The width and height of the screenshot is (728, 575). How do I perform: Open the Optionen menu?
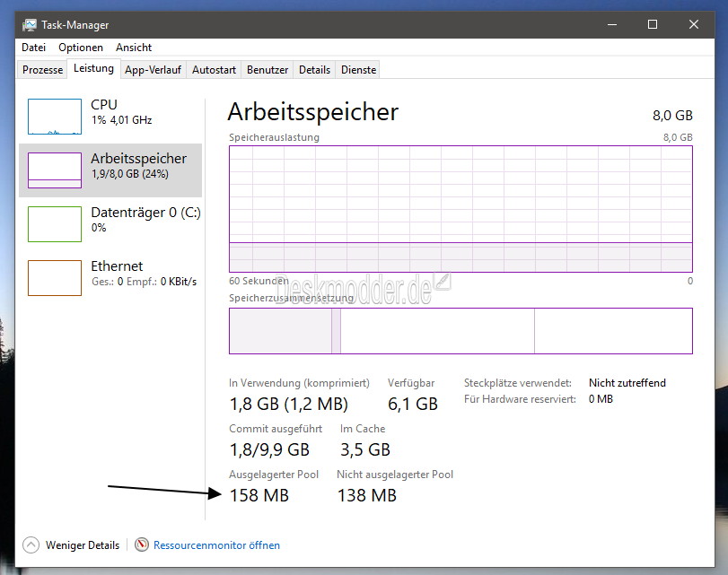[x=81, y=48]
